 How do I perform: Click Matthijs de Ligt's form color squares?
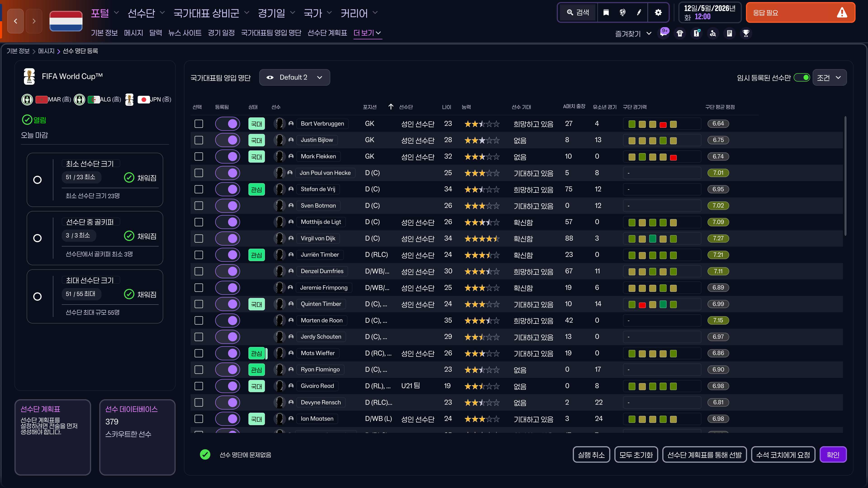(x=652, y=222)
